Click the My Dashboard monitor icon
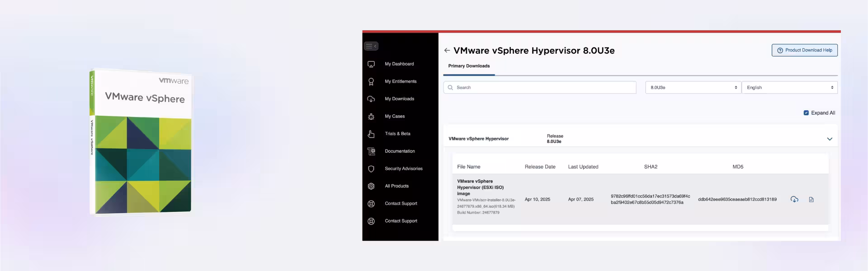The height and width of the screenshot is (271, 868). (x=371, y=64)
